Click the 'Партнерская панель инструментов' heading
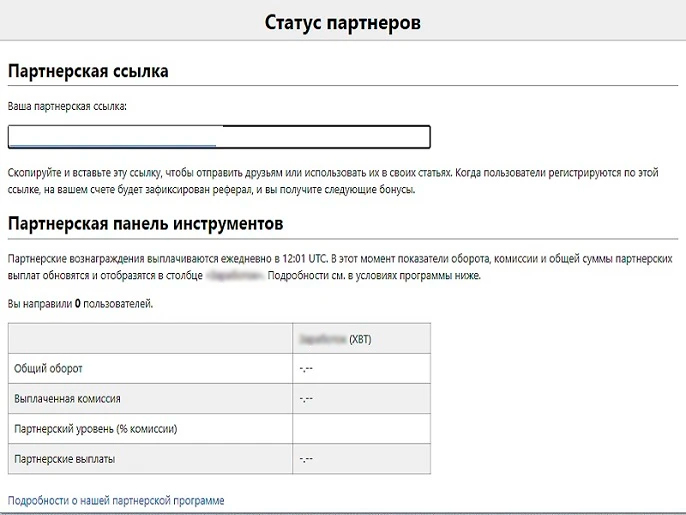This screenshot has height=515, width=686. pos(145,224)
